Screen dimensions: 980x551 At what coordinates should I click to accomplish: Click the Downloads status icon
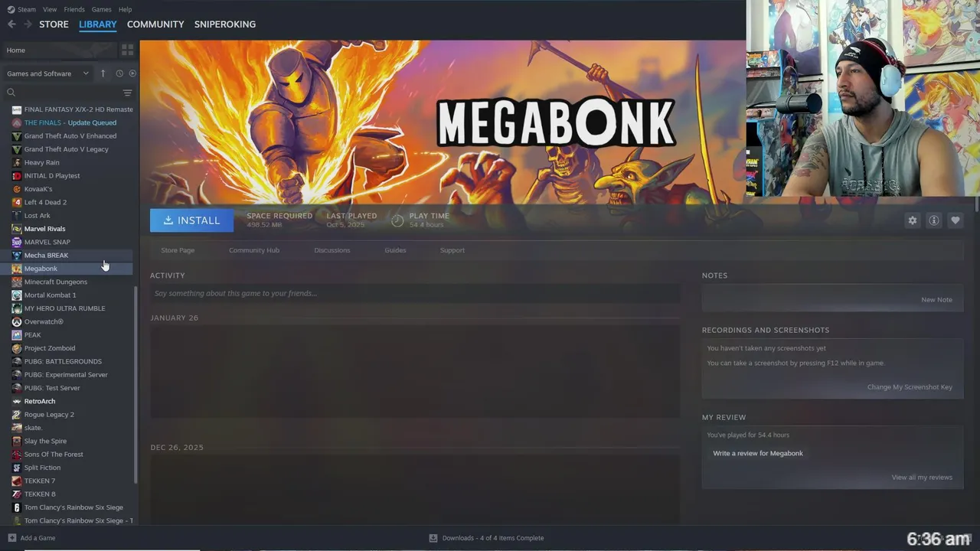pyautogui.click(x=433, y=538)
